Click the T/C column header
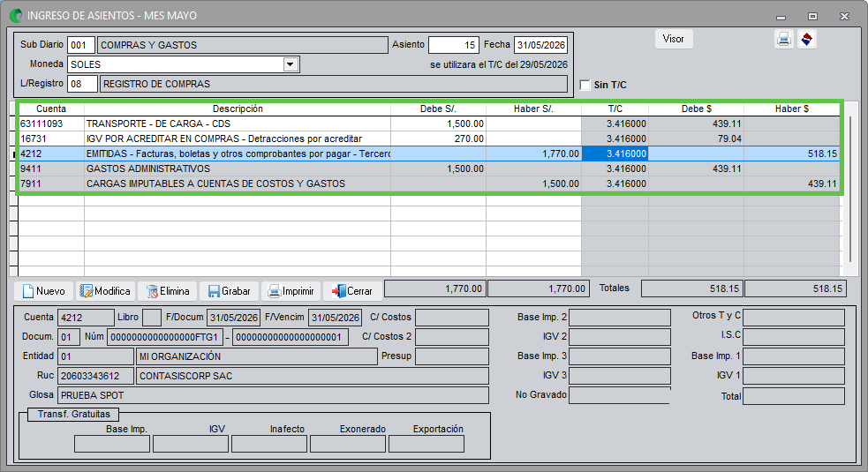The image size is (868, 472). 615,109
